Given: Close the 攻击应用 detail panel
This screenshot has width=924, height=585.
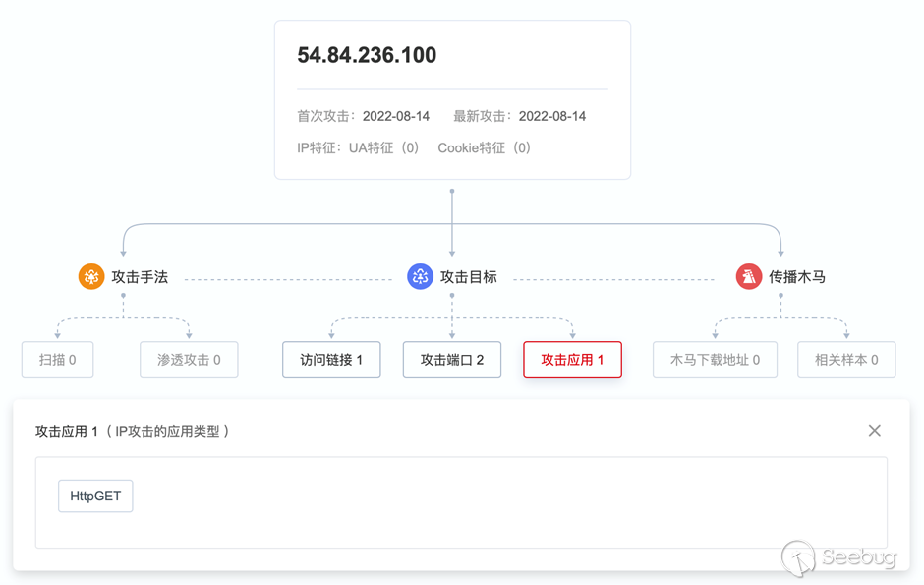Looking at the screenshot, I should pyautogui.click(x=875, y=431).
